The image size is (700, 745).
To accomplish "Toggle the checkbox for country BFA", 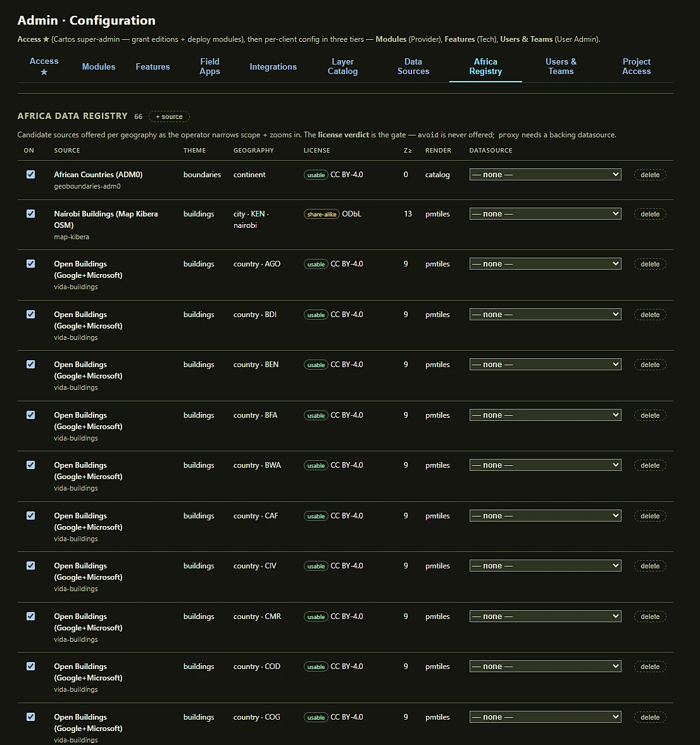I will (31, 415).
